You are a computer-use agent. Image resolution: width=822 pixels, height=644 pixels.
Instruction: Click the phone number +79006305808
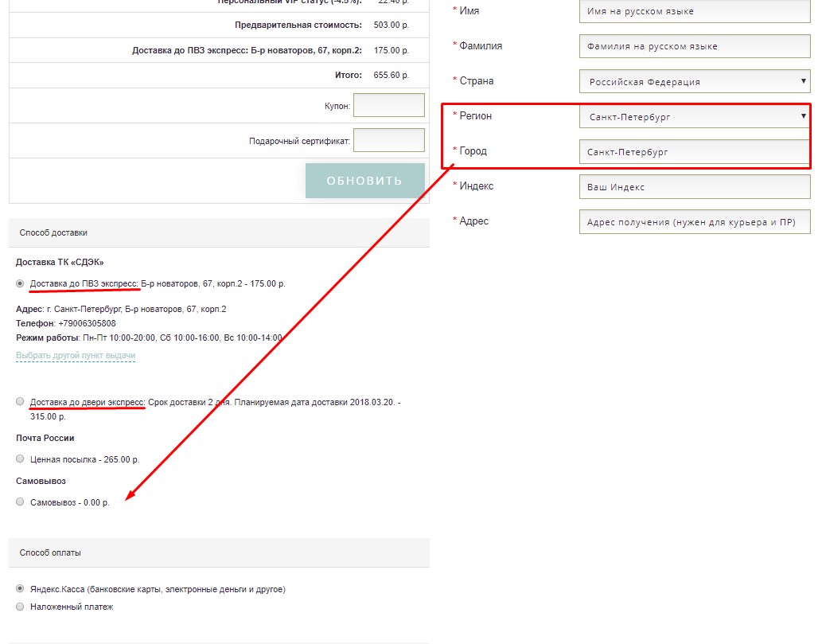coord(87,323)
